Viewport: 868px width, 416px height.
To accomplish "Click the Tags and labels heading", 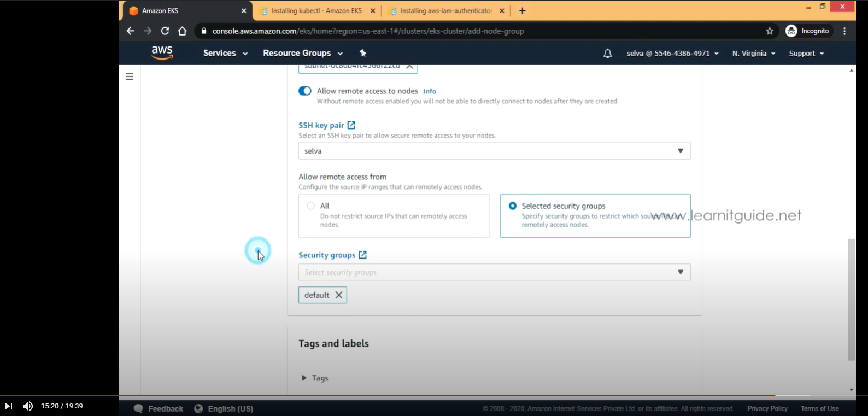I will click(x=333, y=344).
